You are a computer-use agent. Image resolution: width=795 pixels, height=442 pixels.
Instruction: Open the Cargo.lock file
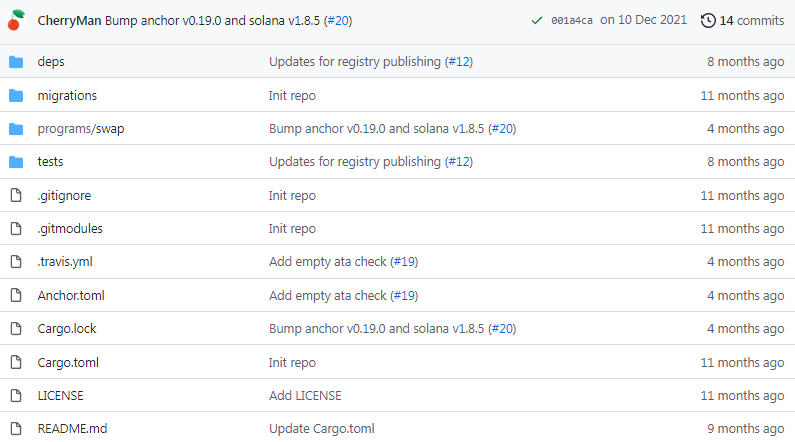[67, 329]
